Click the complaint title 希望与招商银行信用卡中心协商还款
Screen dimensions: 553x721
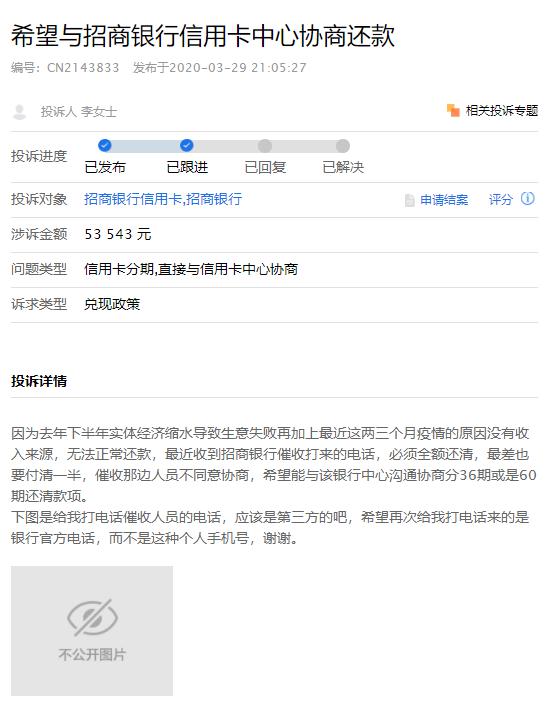coord(203,36)
